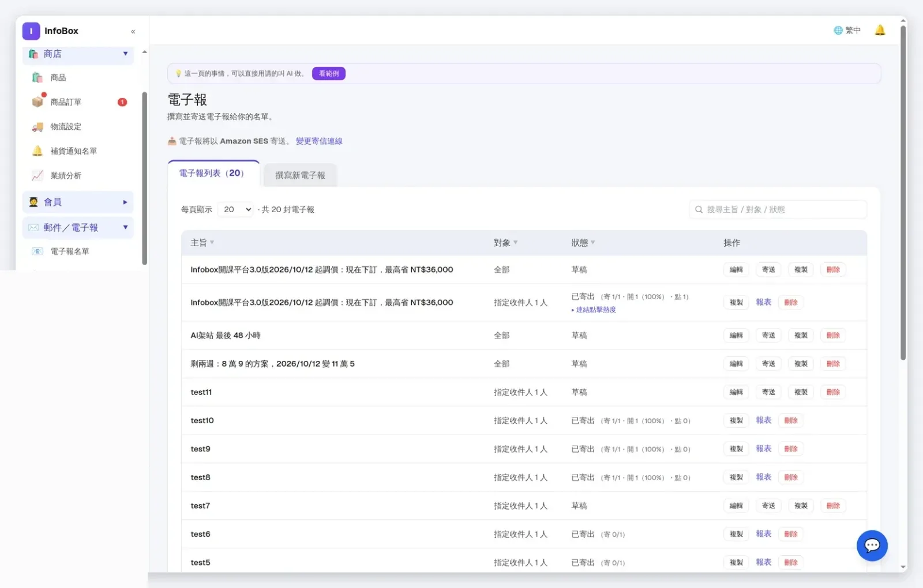Switch to 撰寫新電子報 tab

coord(300,175)
